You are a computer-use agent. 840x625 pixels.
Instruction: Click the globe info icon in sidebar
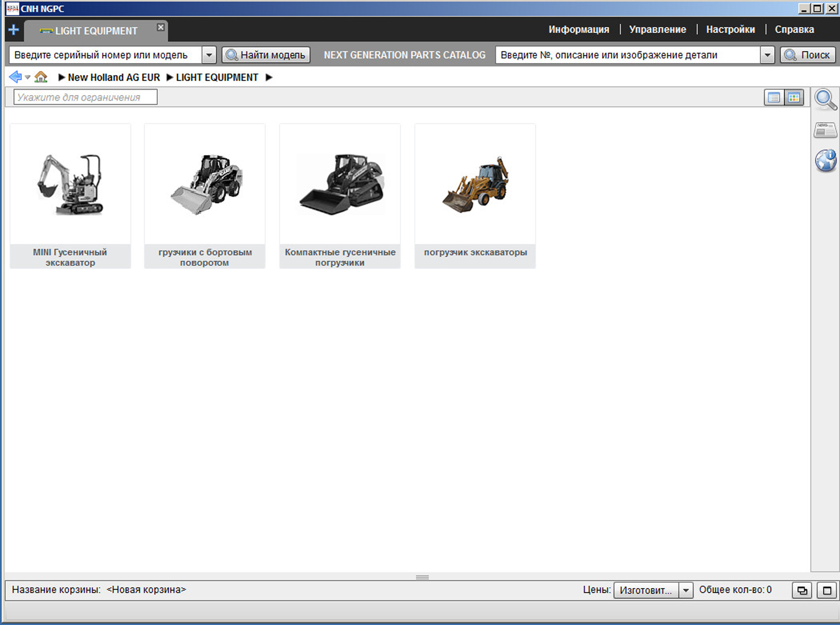(x=825, y=160)
